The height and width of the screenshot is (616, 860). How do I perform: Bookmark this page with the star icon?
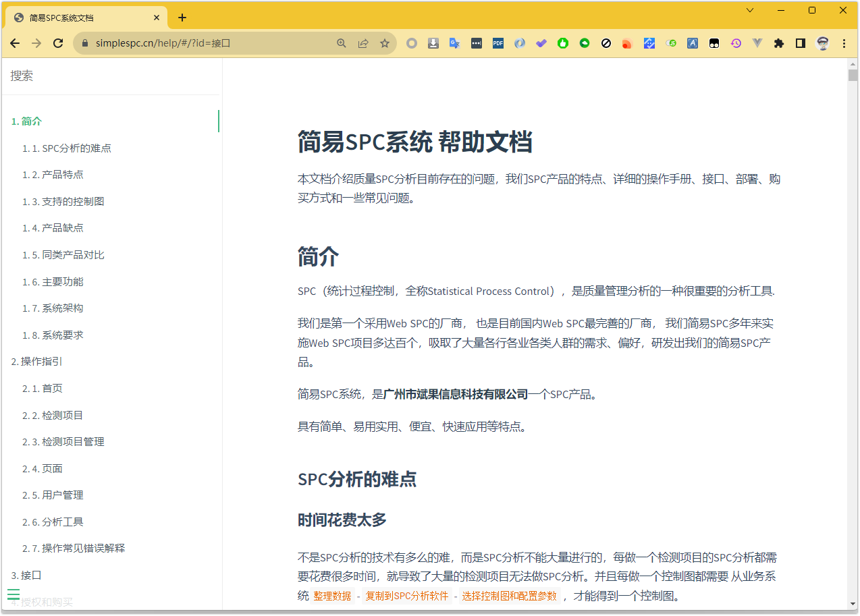385,43
